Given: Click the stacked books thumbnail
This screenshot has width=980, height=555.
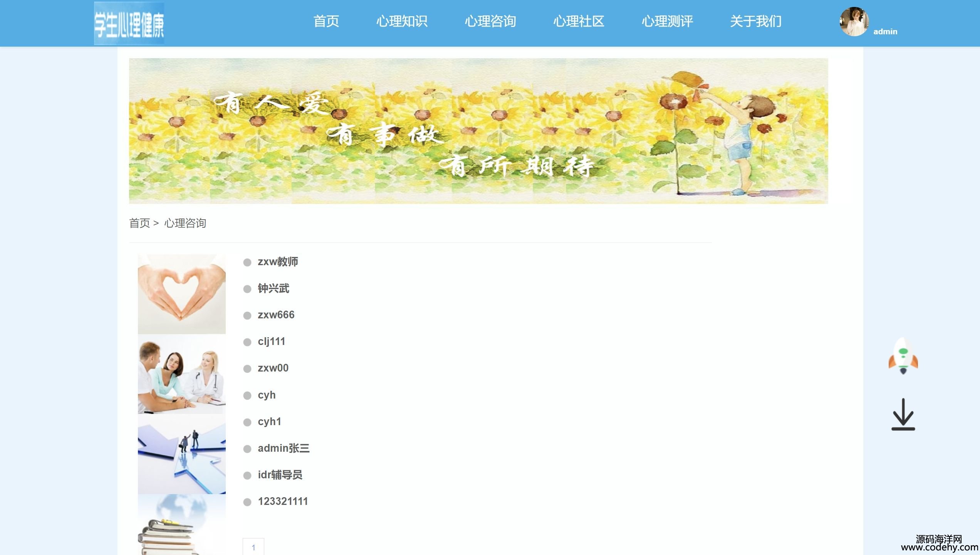Looking at the screenshot, I should pos(182,525).
